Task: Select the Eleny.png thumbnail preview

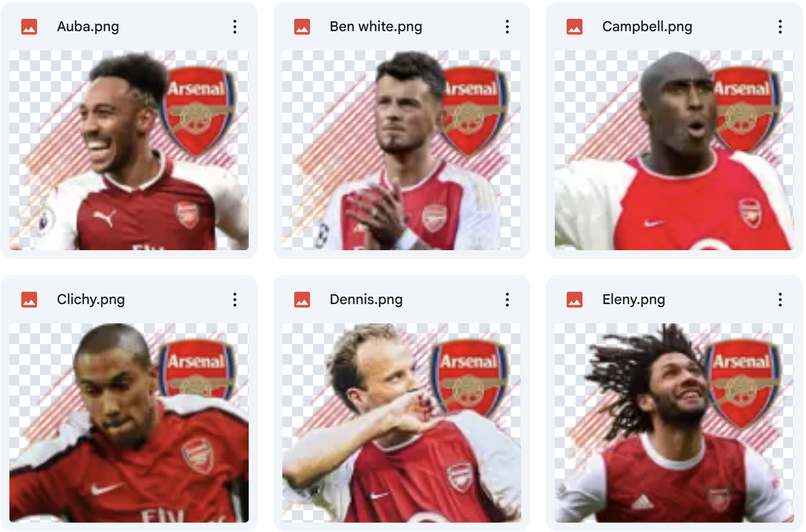Action: click(x=674, y=423)
